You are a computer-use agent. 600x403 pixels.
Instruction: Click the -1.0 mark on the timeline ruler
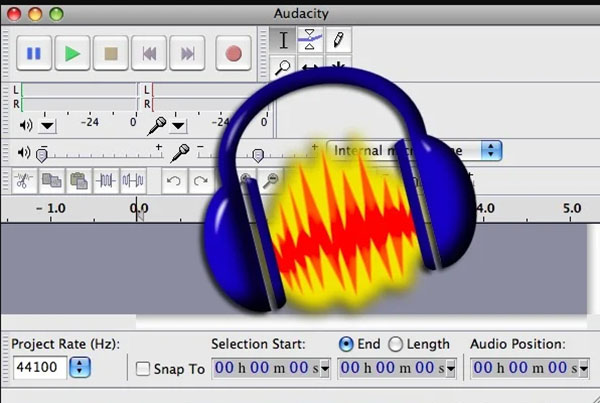point(51,208)
